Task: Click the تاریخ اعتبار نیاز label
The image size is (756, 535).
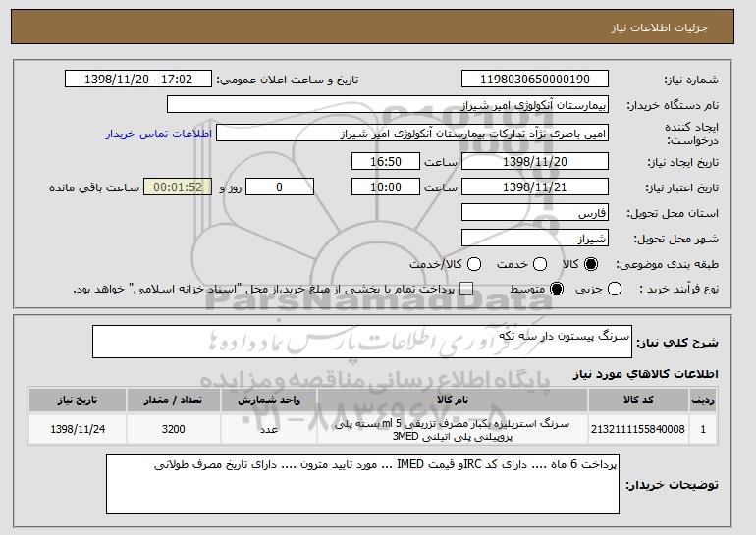Action: point(681,187)
